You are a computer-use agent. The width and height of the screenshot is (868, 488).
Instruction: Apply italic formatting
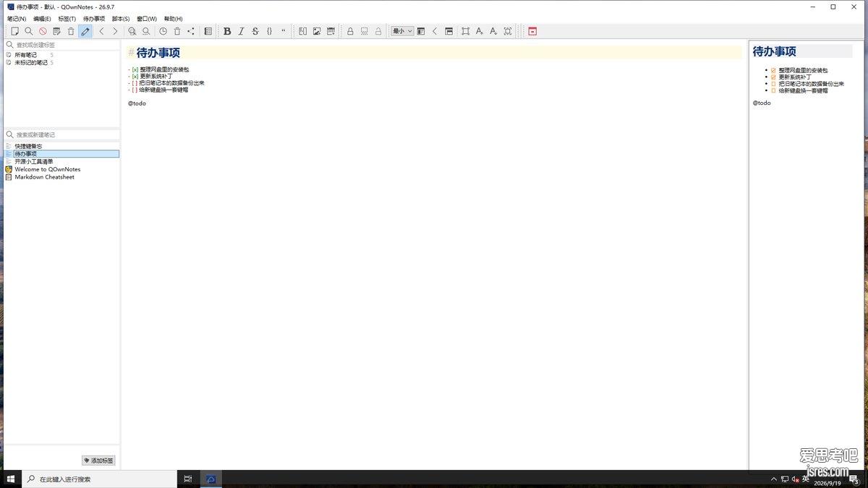click(241, 31)
